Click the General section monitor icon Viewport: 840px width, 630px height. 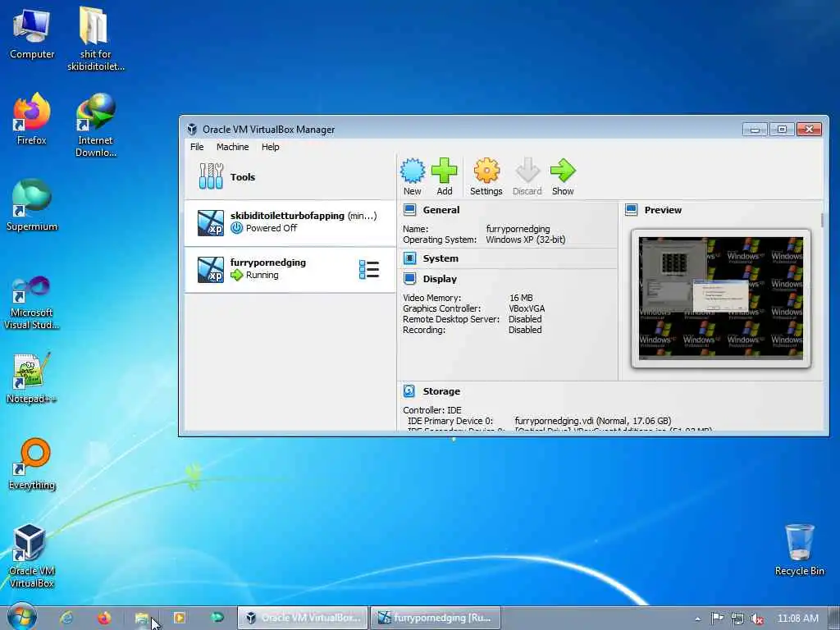pos(410,210)
